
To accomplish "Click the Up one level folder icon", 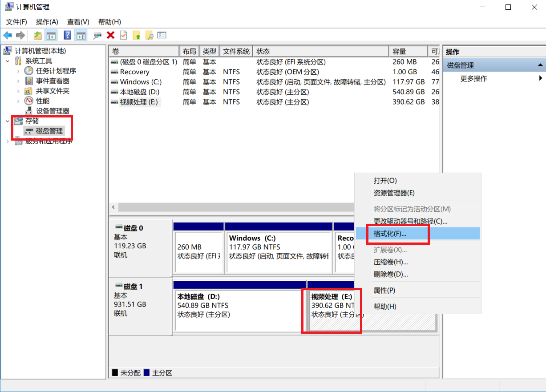I will coord(38,35).
